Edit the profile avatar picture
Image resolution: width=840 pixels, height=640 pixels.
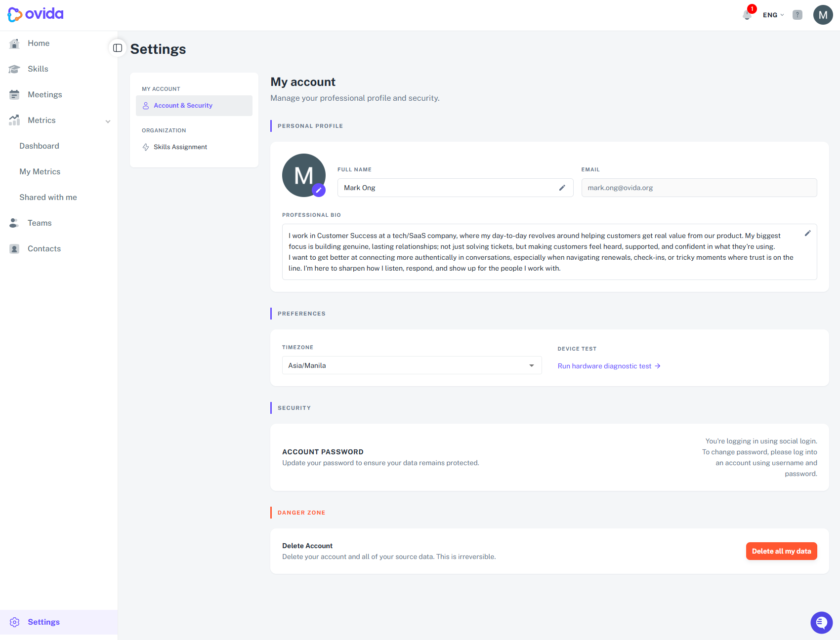tap(319, 190)
